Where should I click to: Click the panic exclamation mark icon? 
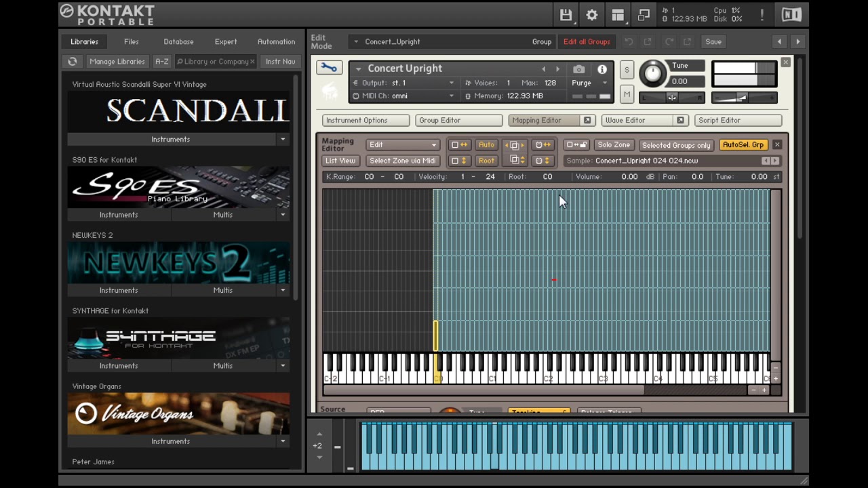tap(762, 15)
